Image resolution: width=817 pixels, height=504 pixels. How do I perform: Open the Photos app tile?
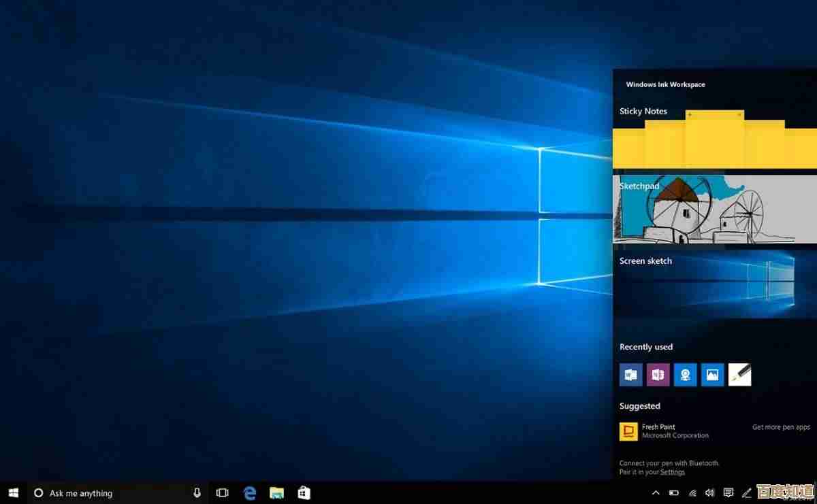(712, 375)
